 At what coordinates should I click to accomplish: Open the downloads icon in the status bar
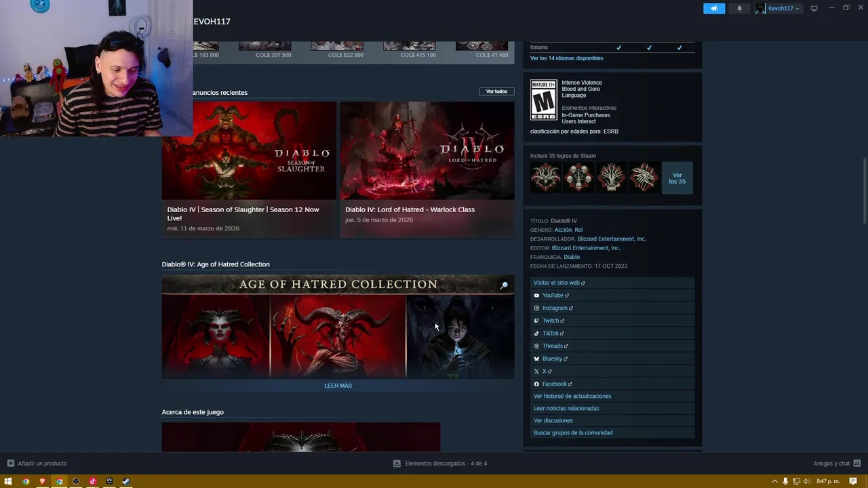pyautogui.click(x=397, y=464)
